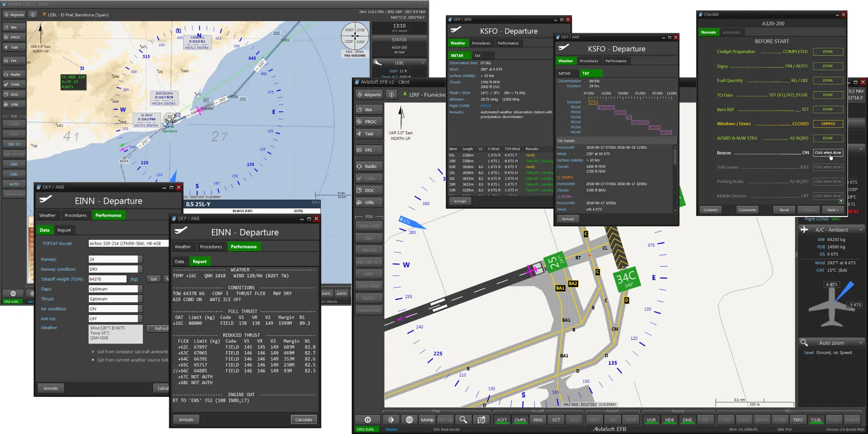Select 'Get from simulator' radio option

tap(93, 352)
